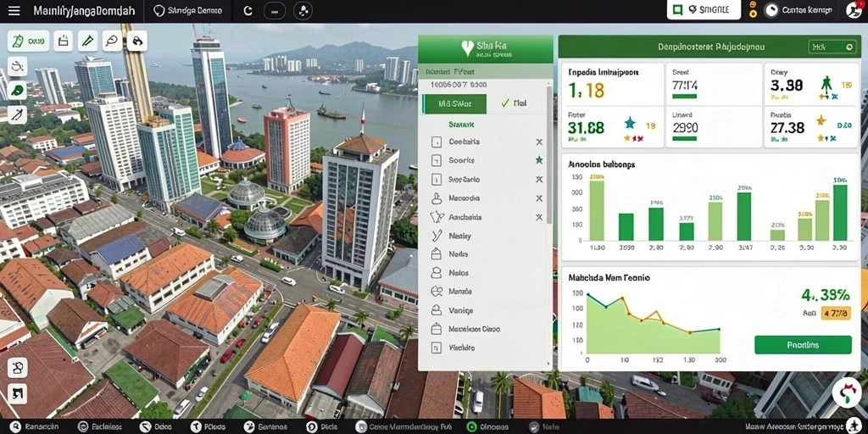The height and width of the screenshot is (434, 868).
Task: Open the Sitrége Denete dropdown in top bar
Action: [187, 10]
